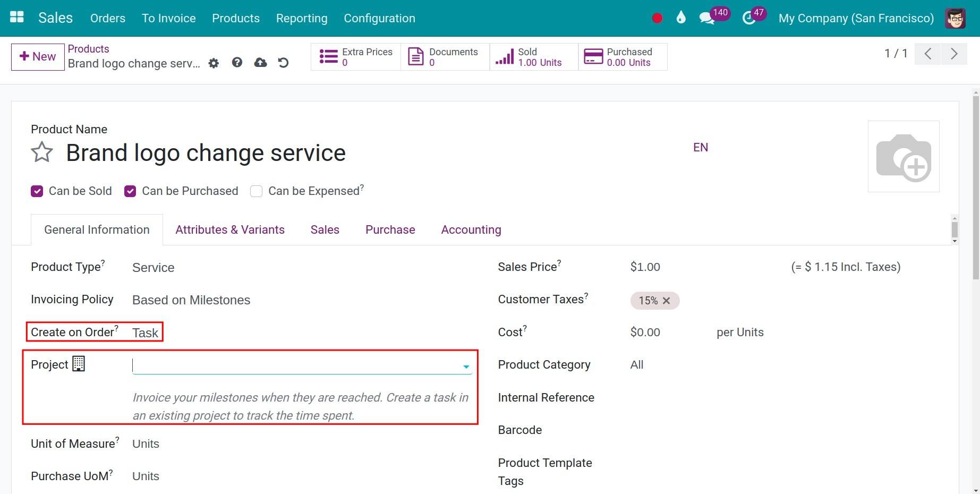Viewport: 980px width, 494px height.
Task: Disable Can be Purchased
Action: (130, 191)
